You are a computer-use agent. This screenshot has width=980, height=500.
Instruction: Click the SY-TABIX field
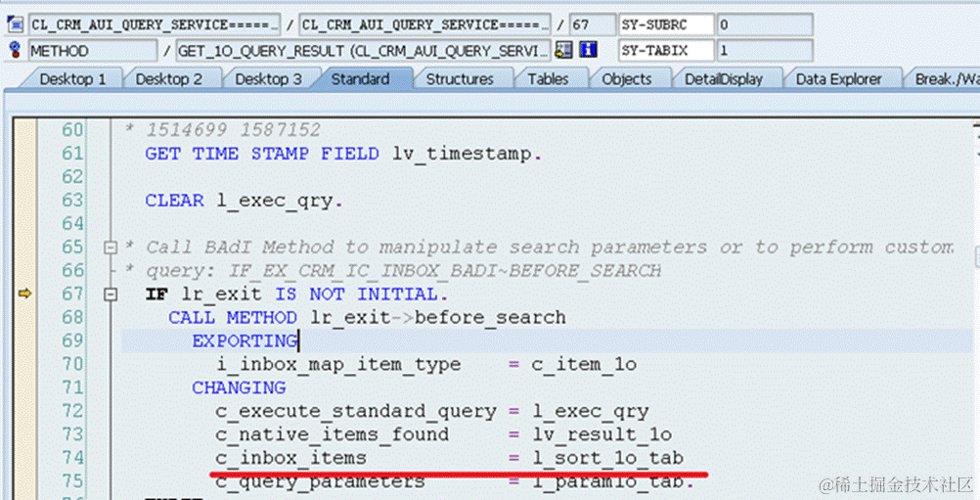[x=666, y=51]
